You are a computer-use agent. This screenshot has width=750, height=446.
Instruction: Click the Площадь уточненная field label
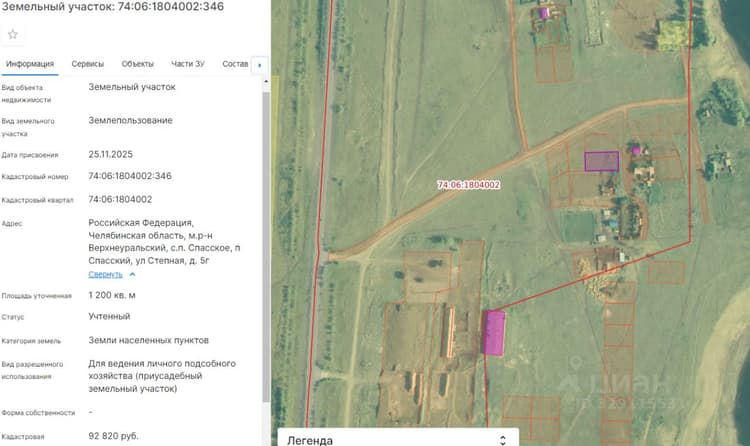click(x=36, y=296)
